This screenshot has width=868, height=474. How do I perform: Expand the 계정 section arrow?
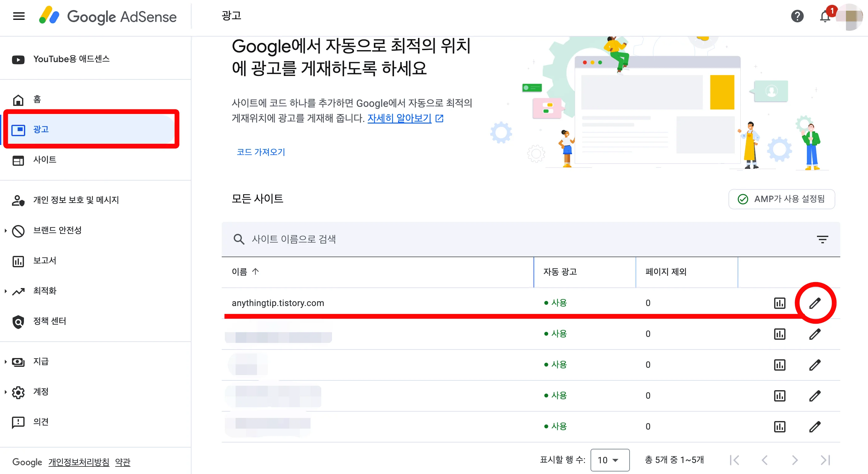click(6, 392)
